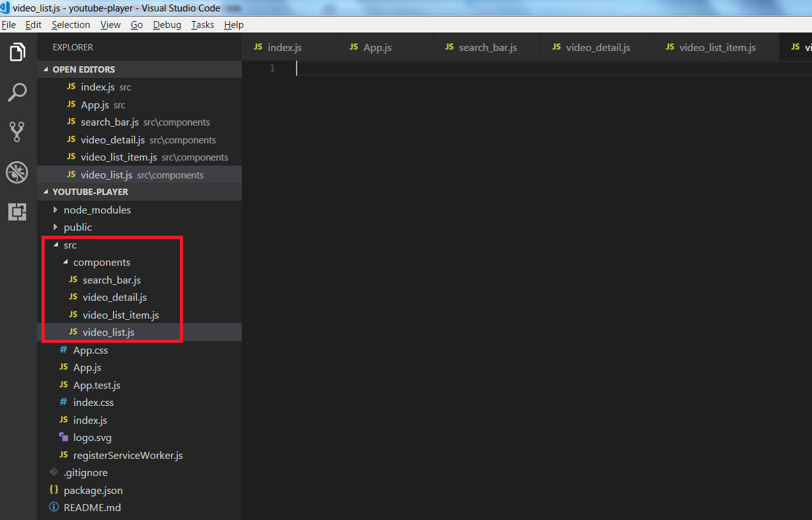Click the JS icon beside registerServiceWorker.js
812x520 pixels.
(x=63, y=455)
